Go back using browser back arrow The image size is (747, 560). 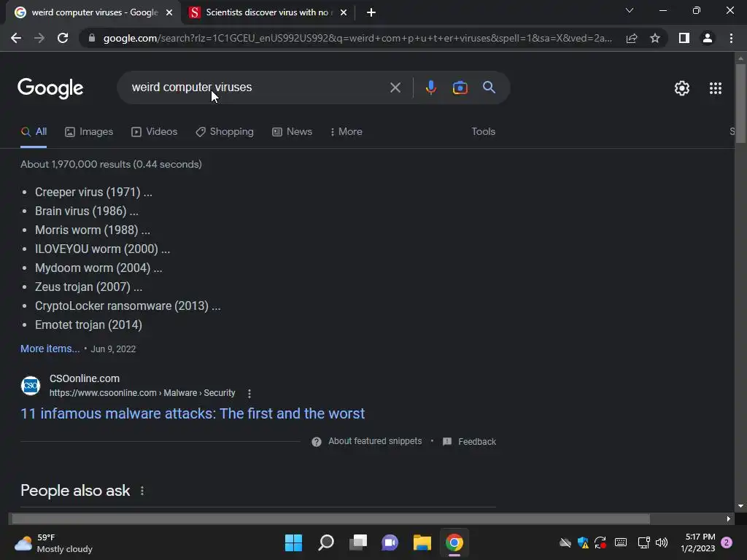tap(16, 38)
